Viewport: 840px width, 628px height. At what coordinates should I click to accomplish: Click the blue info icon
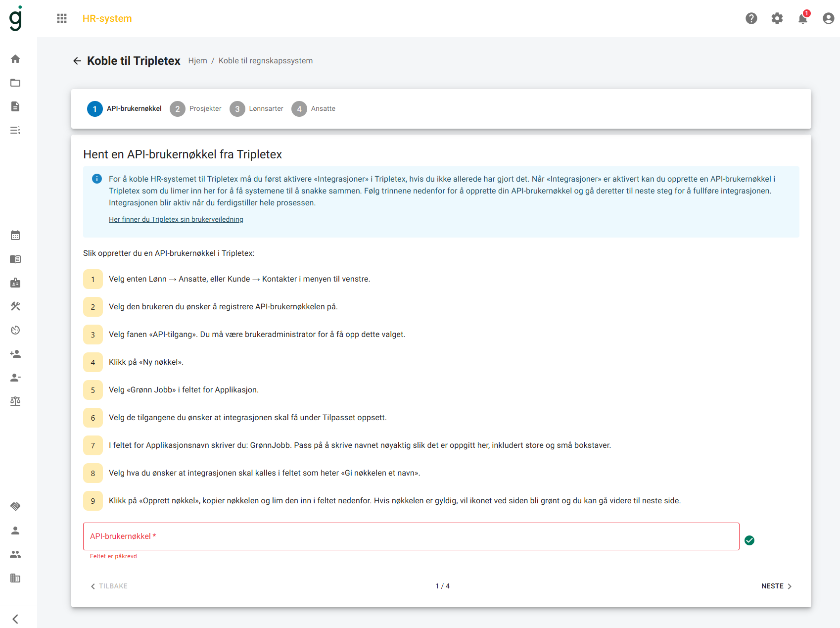coord(97,179)
